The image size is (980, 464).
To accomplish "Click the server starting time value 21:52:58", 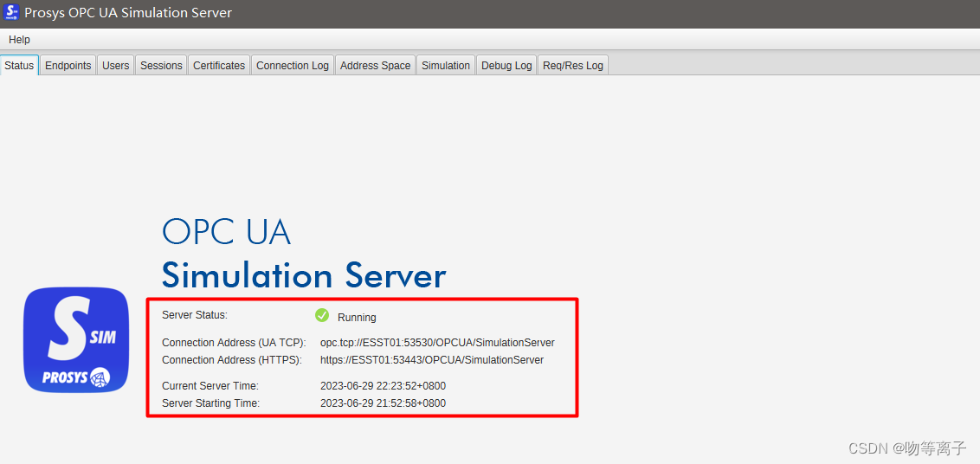I will pyautogui.click(x=384, y=403).
